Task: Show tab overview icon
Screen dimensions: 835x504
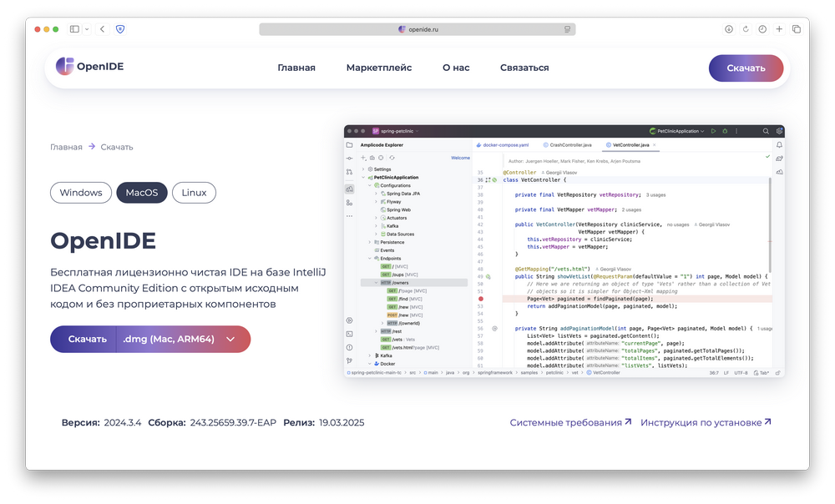Action: 796,29
